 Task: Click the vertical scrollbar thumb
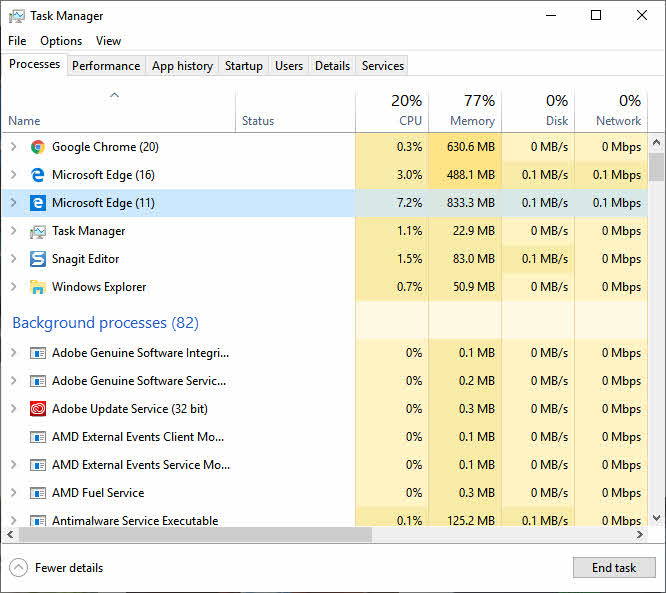(x=657, y=167)
